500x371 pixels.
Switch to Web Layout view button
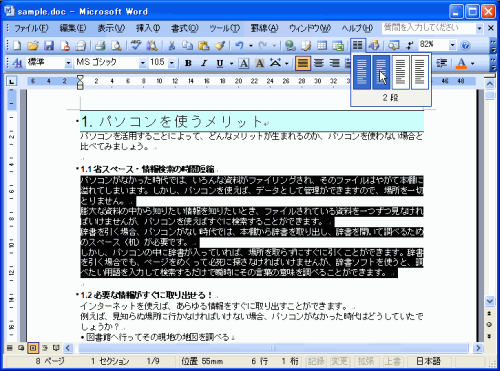(x=21, y=348)
